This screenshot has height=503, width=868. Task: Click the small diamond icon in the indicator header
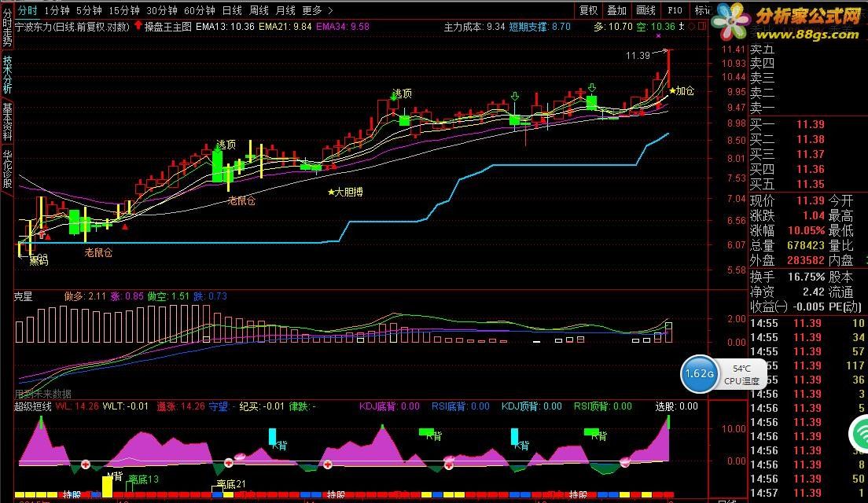click(x=691, y=26)
